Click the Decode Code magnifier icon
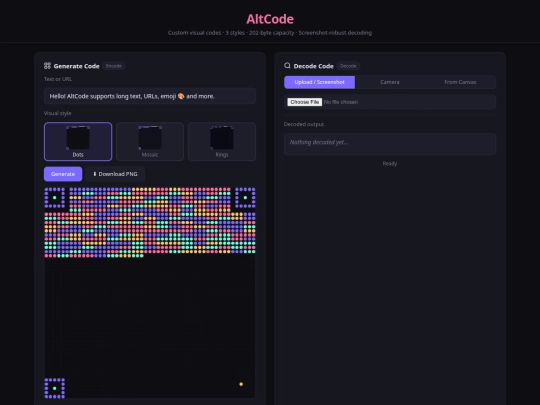540x405 pixels. pos(287,65)
